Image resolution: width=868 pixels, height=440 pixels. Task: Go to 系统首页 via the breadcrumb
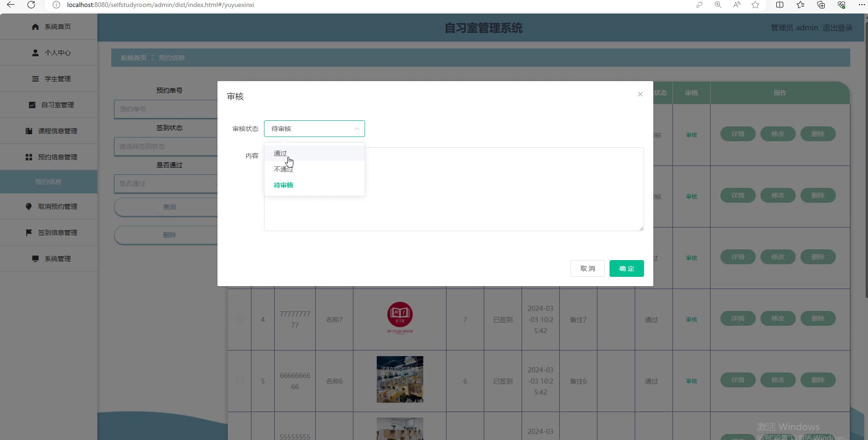click(x=134, y=58)
